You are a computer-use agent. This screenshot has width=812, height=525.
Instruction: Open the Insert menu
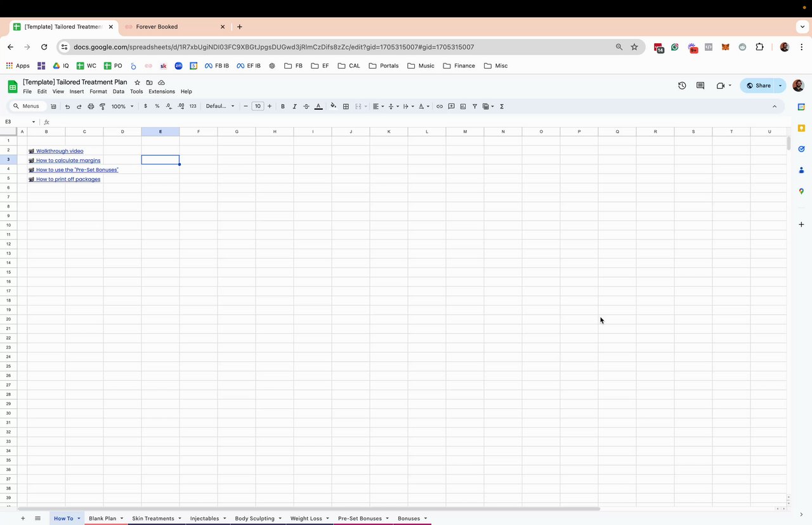point(77,91)
